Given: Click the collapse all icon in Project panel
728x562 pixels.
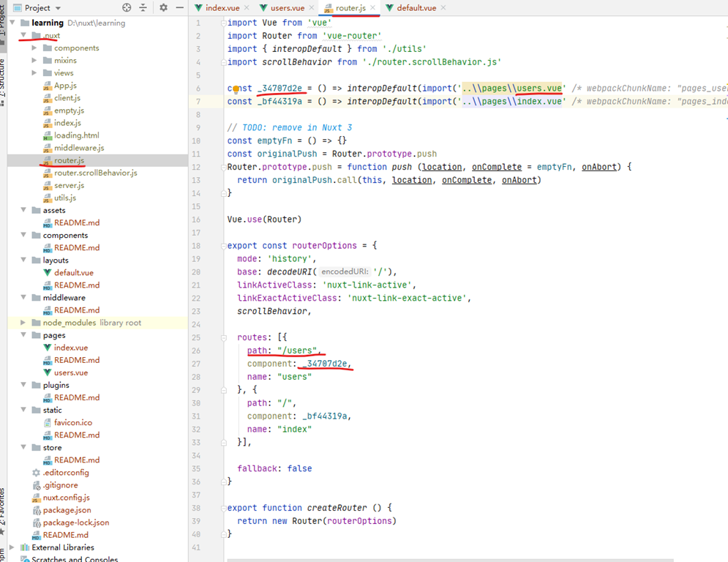Looking at the screenshot, I should click(x=143, y=7).
